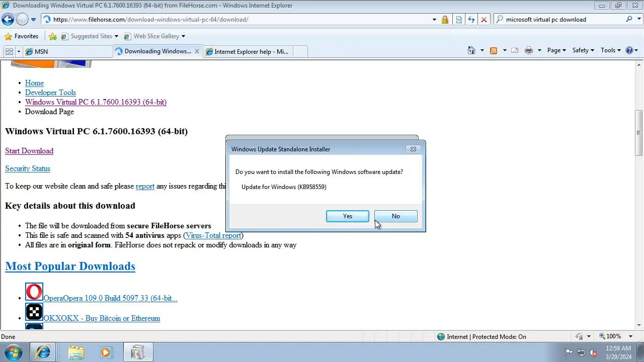Expand the feeds dropdown arrow
644x362 pixels.
pos(505,50)
